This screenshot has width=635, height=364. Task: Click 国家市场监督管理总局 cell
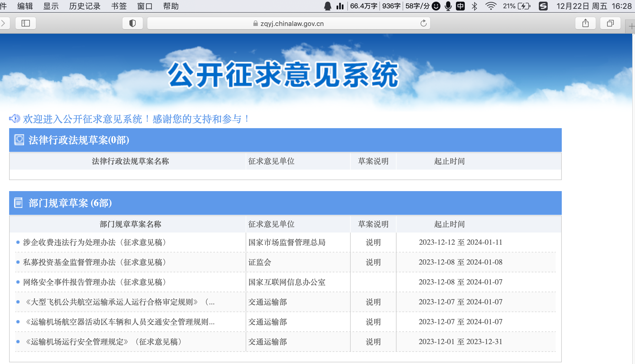287,242
